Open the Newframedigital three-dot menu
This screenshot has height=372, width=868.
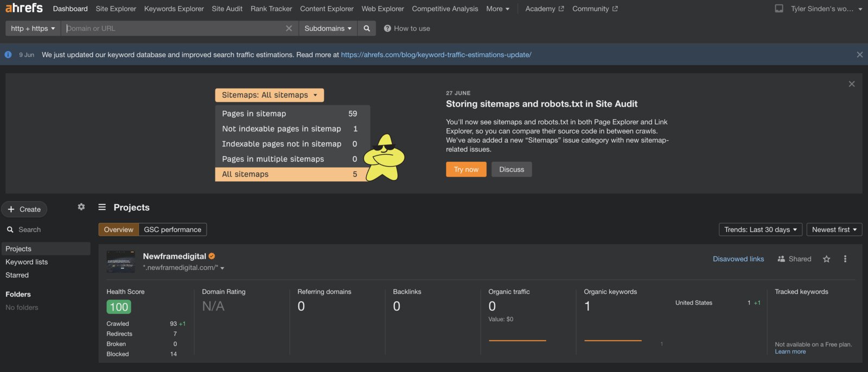845,259
